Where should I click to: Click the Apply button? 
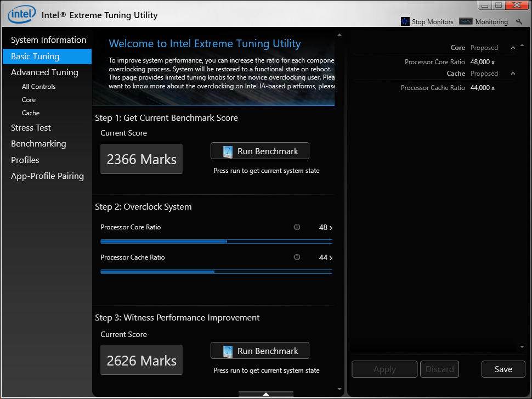tap(384, 369)
